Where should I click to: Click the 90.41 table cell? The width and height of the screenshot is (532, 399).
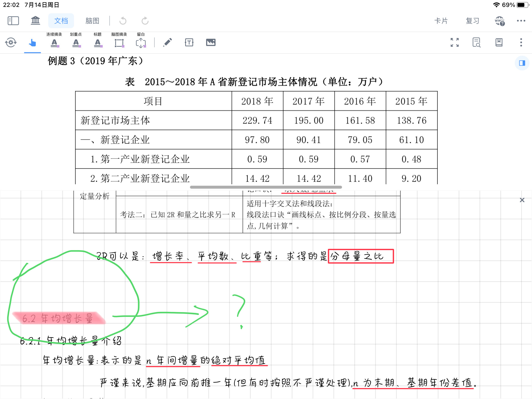click(x=309, y=140)
